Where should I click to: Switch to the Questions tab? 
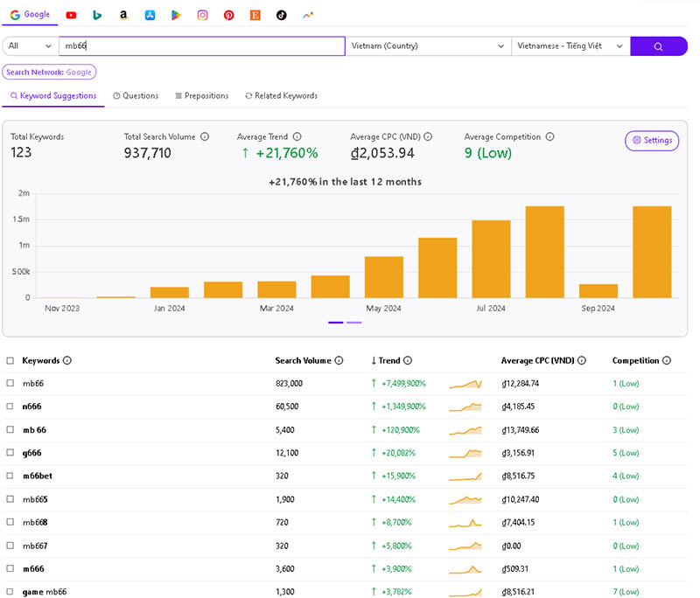(x=136, y=95)
